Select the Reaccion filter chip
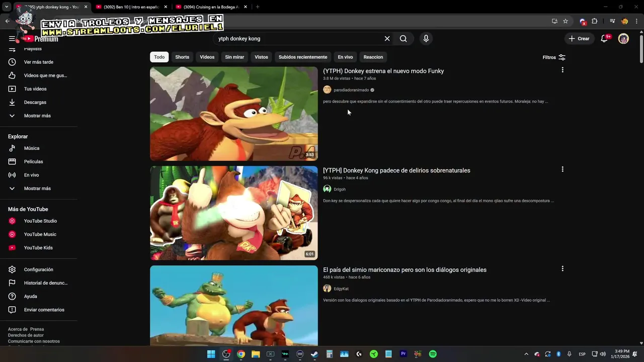Image resolution: width=644 pixels, height=362 pixels. (x=373, y=57)
